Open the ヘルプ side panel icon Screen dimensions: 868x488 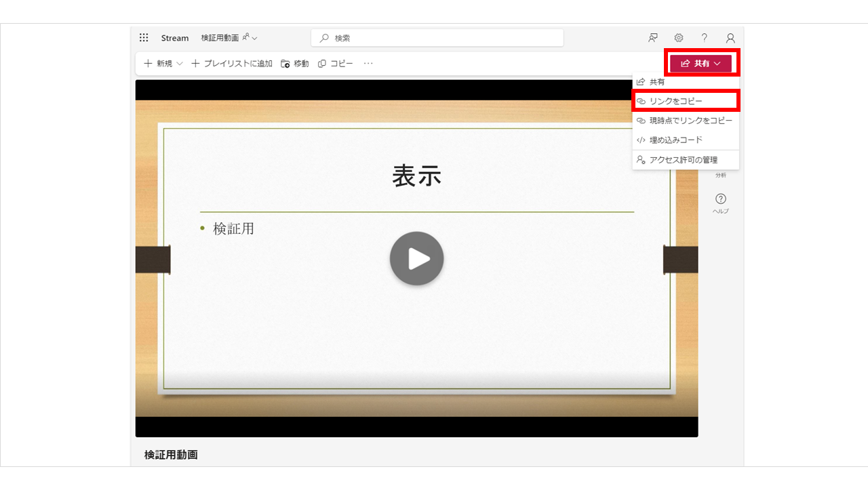(720, 203)
